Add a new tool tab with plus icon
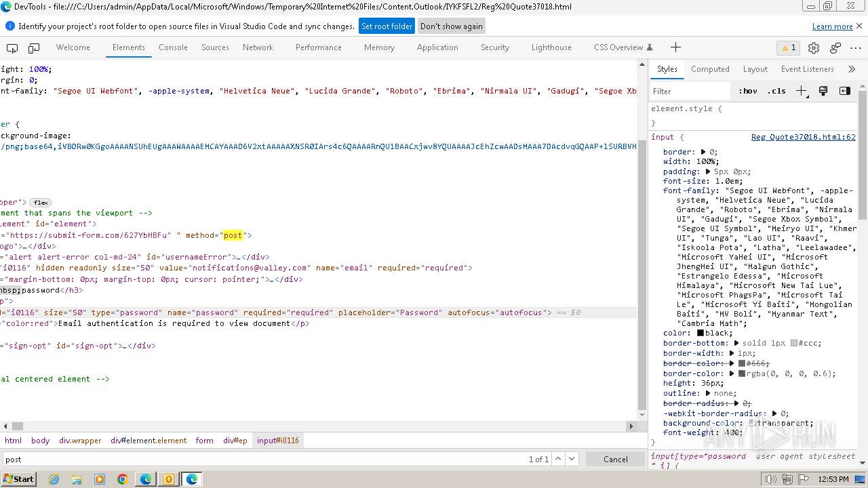 [675, 47]
